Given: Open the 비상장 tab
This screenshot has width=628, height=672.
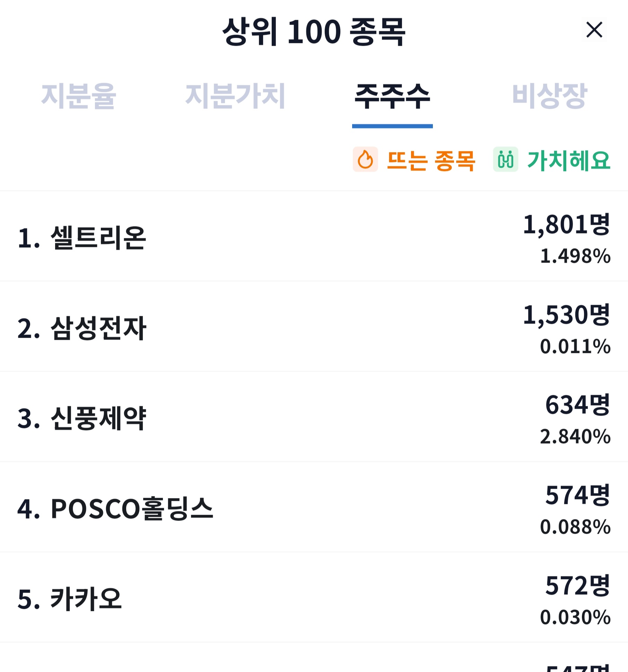Looking at the screenshot, I should pos(550,96).
